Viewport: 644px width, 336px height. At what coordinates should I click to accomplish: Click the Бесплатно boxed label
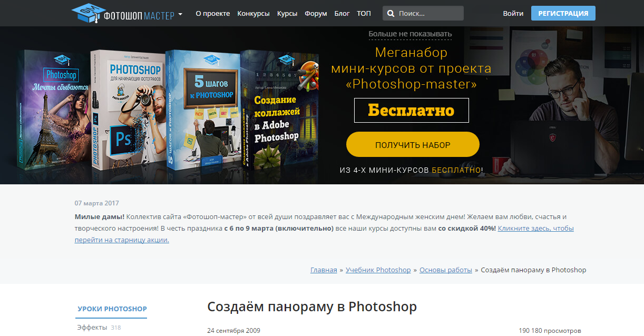[x=411, y=111]
